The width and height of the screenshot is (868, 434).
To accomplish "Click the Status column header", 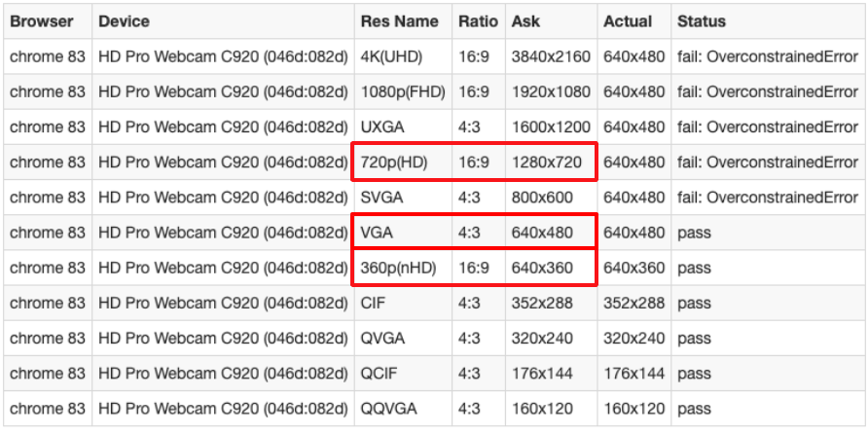I will 702,20.
